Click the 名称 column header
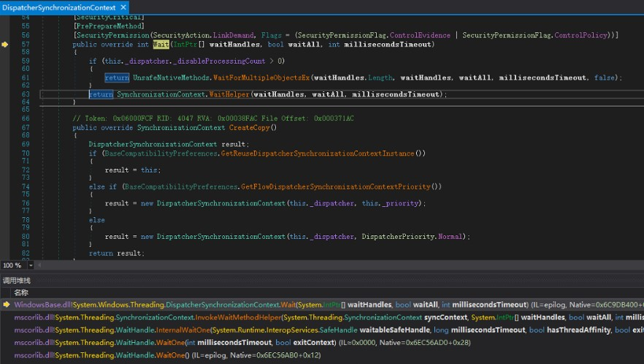Image resolution: width=644 pixels, height=364 pixels. [x=21, y=292]
